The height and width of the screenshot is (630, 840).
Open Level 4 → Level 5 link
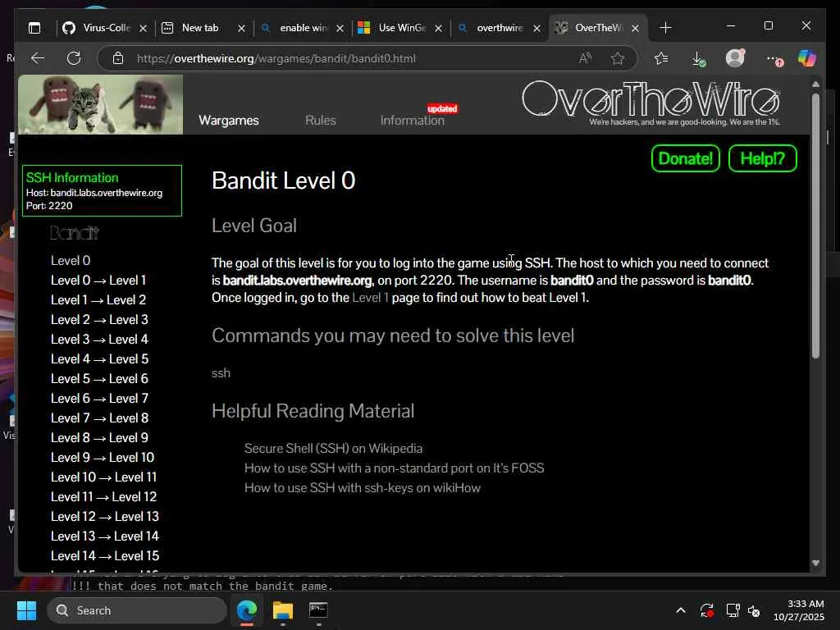99,359
